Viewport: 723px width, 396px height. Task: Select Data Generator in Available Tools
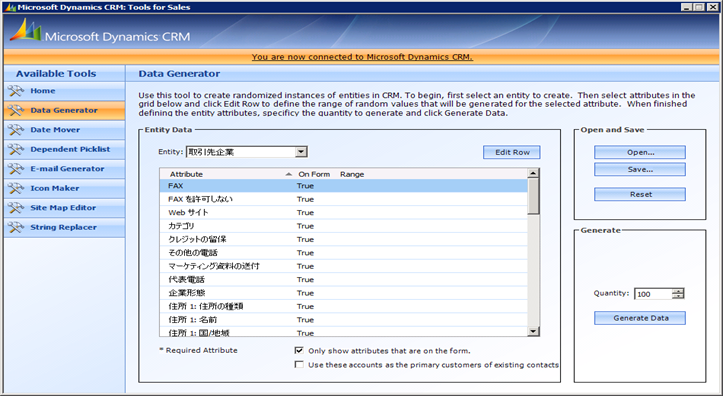pos(65,110)
